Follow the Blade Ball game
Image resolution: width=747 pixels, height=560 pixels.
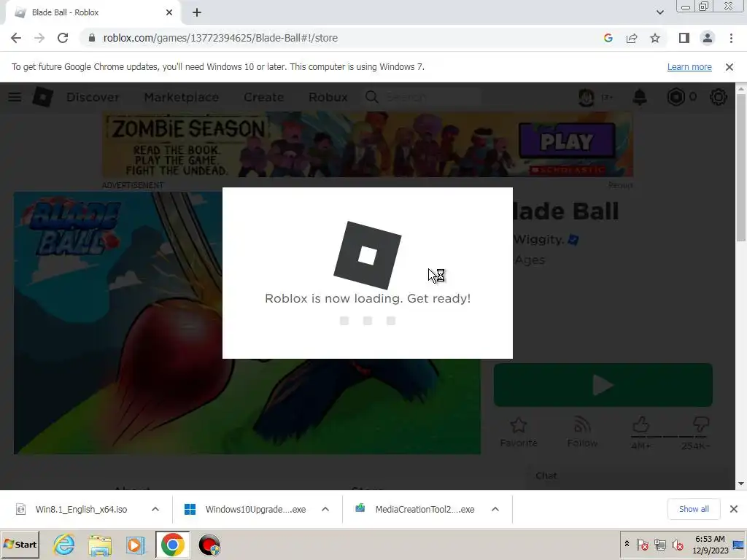582,432
